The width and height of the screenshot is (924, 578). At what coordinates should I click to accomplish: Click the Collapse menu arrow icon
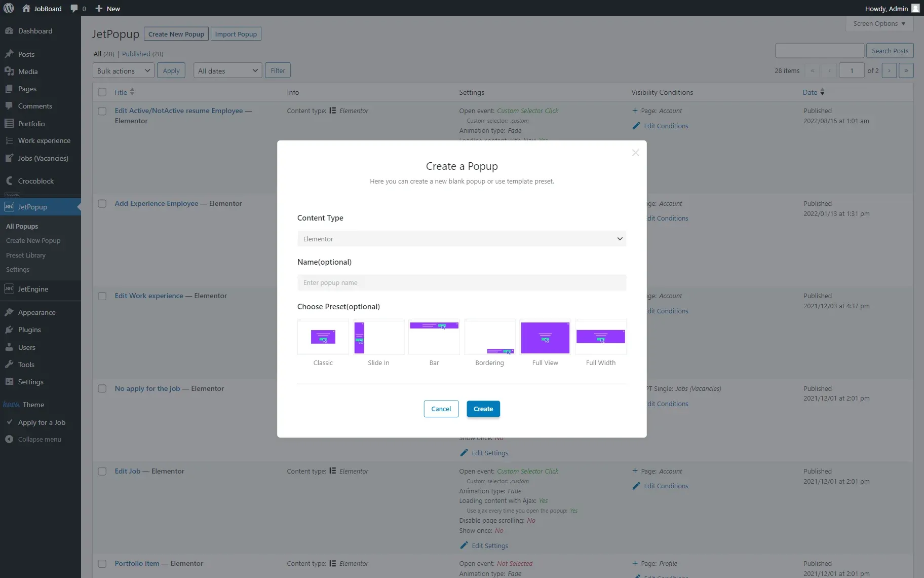9,439
